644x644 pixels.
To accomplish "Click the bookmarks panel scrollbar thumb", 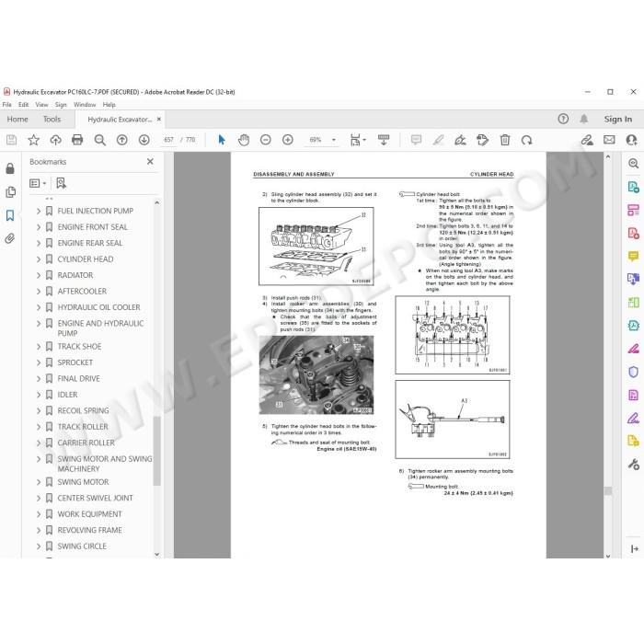I will (x=156, y=451).
